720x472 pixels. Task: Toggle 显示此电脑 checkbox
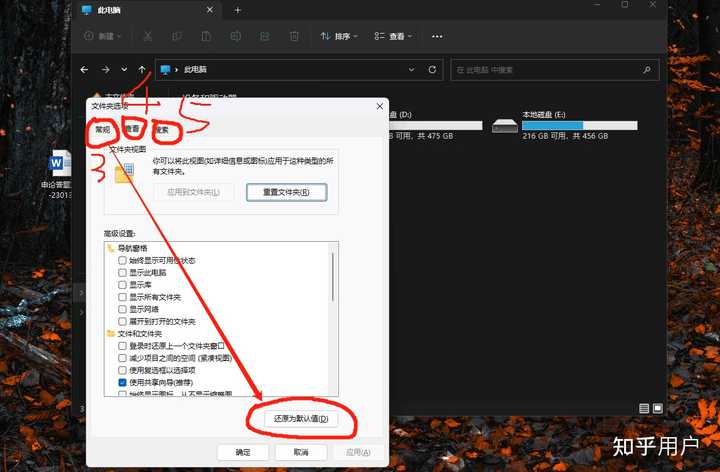pos(122,273)
